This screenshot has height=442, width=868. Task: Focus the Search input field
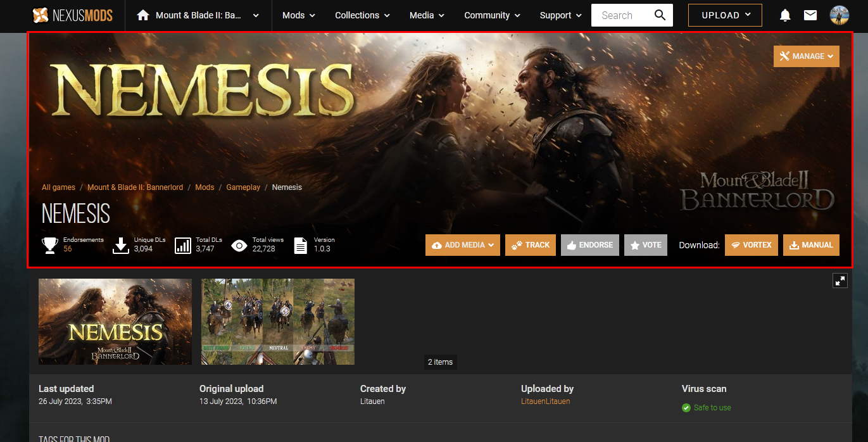point(621,15)
